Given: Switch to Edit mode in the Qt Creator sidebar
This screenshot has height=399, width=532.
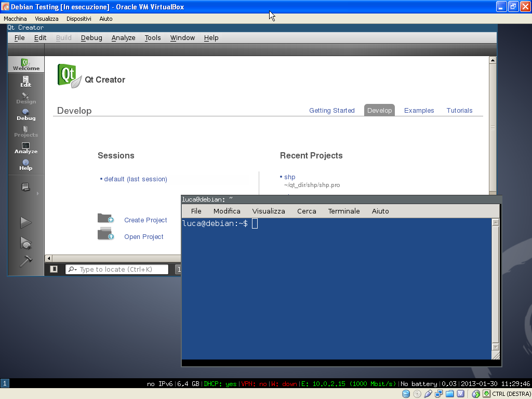Looking at the screenshot, I should [x=25, y=81].
